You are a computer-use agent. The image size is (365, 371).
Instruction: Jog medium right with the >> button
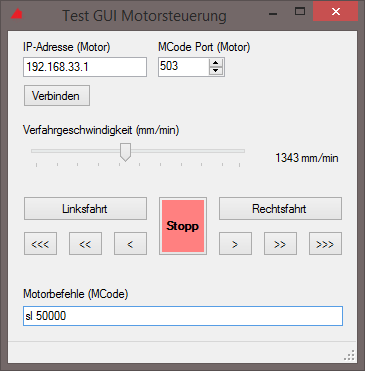tap(280, 244)
